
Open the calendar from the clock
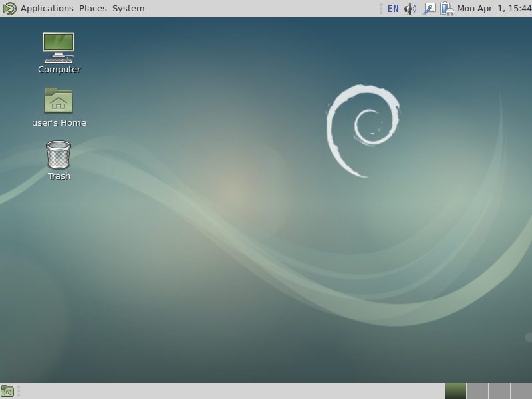tap(493, 9)
